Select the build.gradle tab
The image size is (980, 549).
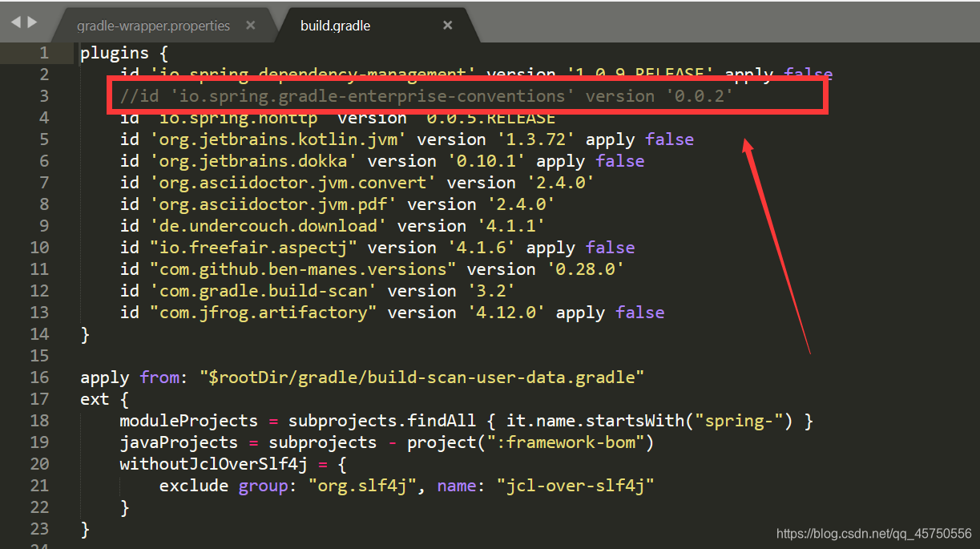[335, 26]
